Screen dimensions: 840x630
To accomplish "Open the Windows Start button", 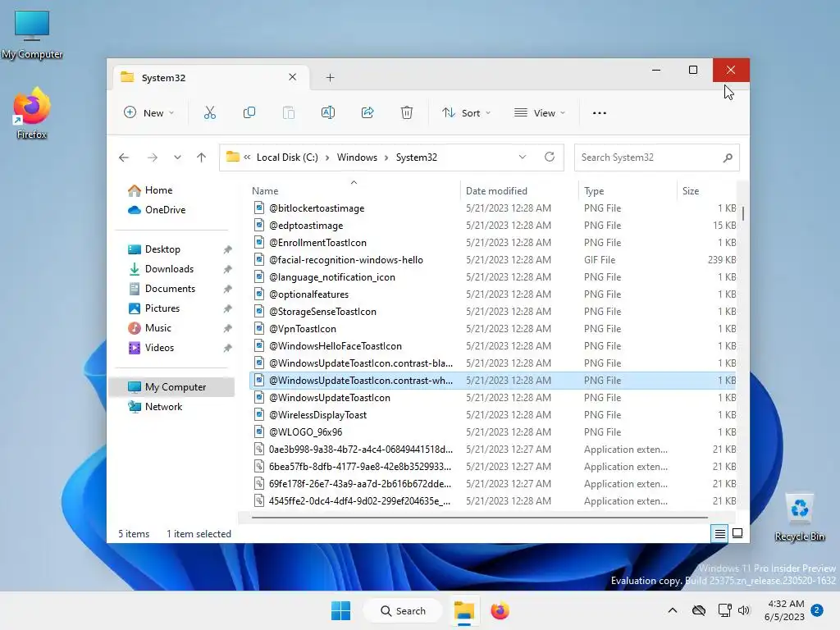I will point(340,610).
